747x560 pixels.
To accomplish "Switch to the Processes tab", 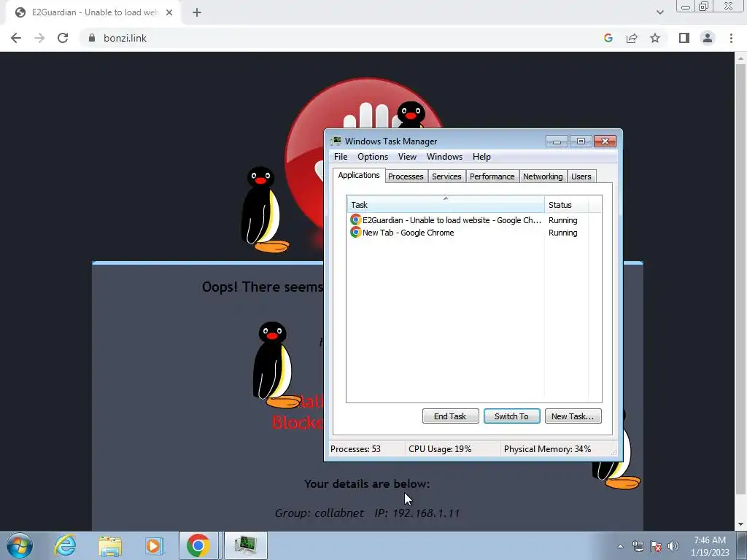I will pos(406,176).
